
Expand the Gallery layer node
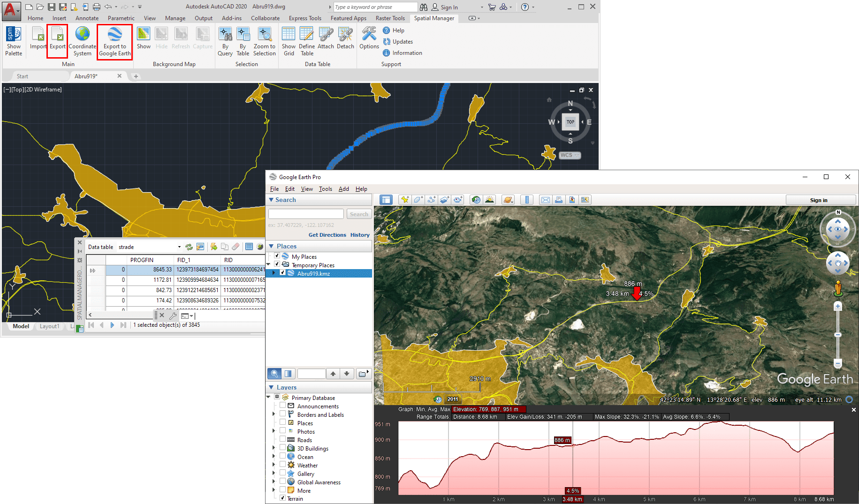[x=274, y=474]
